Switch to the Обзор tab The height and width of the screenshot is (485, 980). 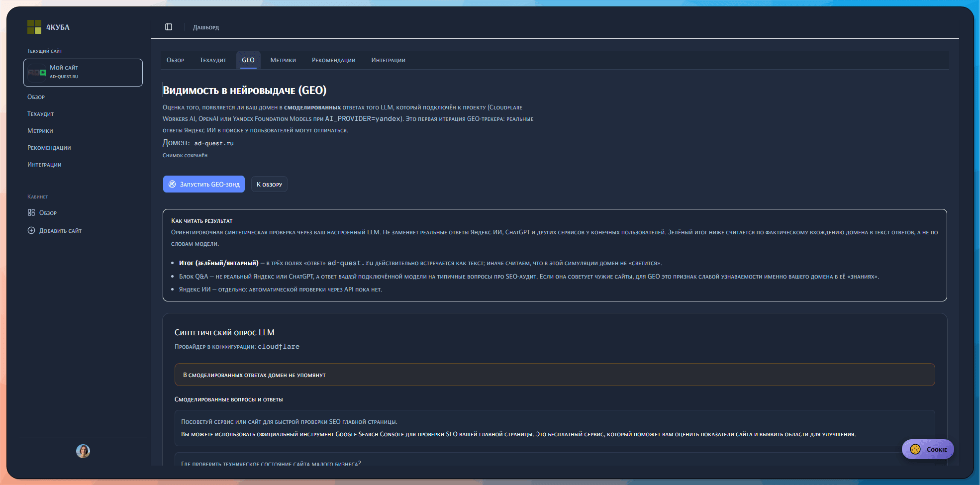(175, 60)
